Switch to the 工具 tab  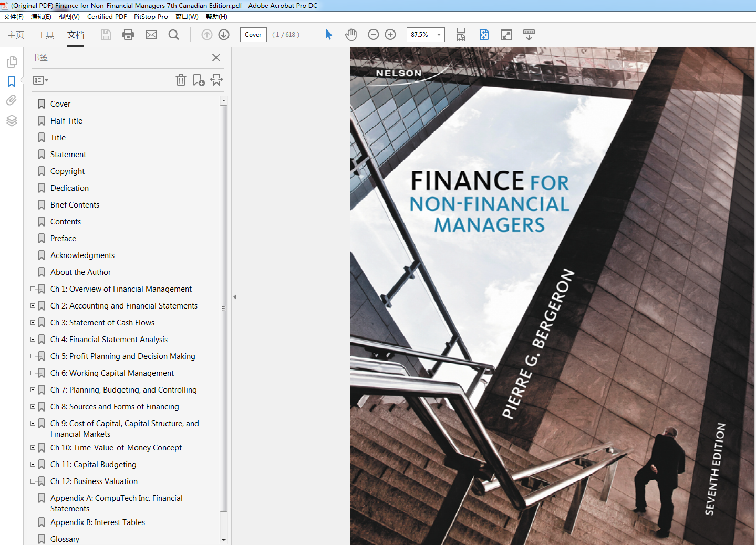(46, 35)
